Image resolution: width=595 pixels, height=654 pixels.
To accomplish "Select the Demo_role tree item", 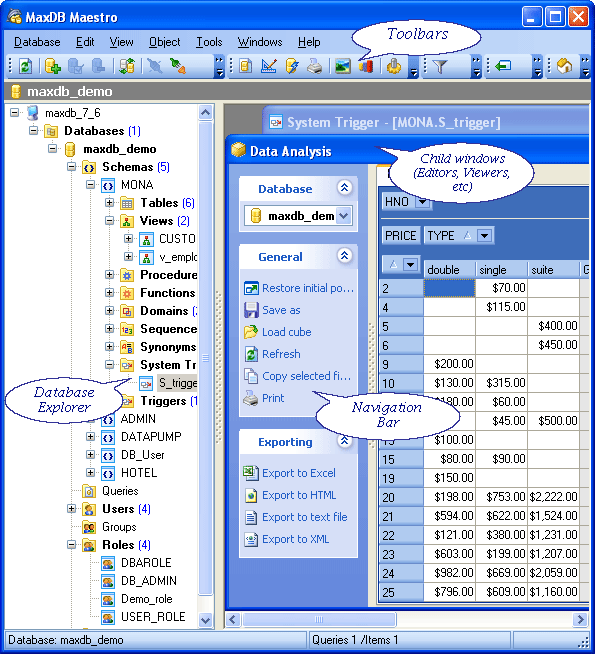I will tap(147, 599).
